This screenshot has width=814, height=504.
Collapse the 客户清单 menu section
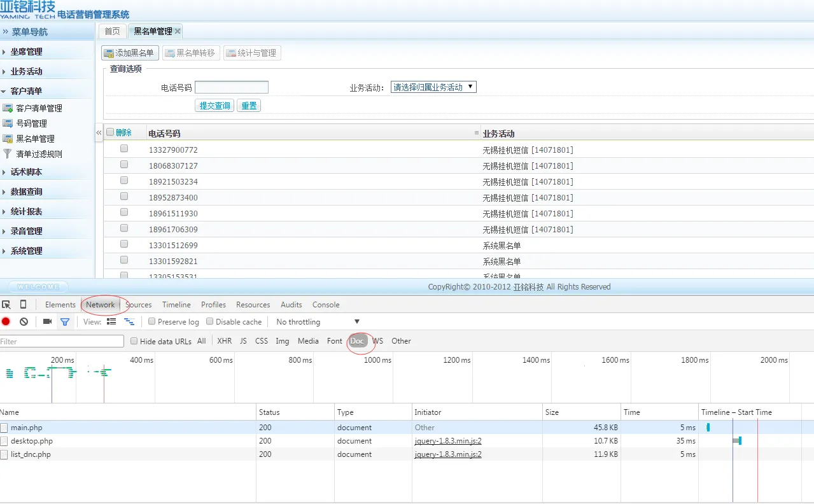(27, 91)
